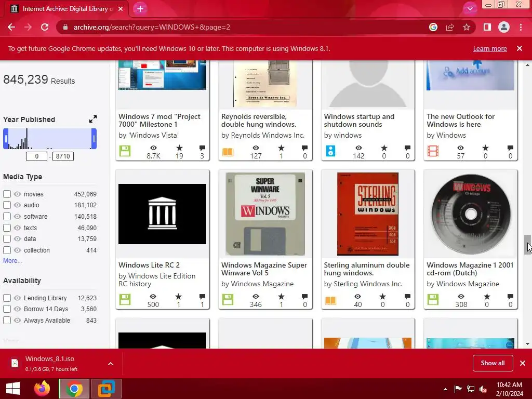Click Windows Lite RC 2 thumbnail
This screenshot has width=532, height=399.
point(162,214)
